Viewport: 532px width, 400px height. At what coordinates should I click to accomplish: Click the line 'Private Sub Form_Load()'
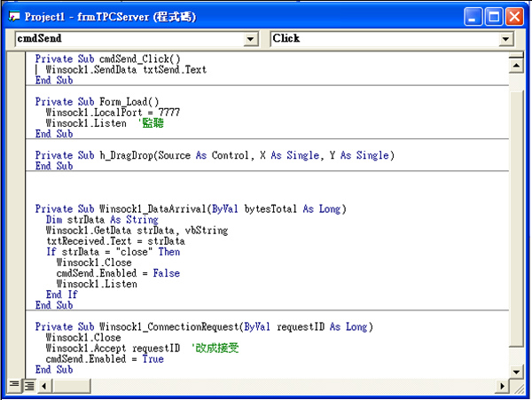coord(97,101)
